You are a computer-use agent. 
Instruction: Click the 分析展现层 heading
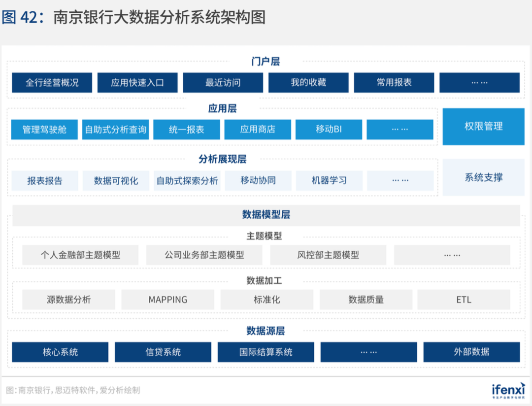(x=222, y=159)
